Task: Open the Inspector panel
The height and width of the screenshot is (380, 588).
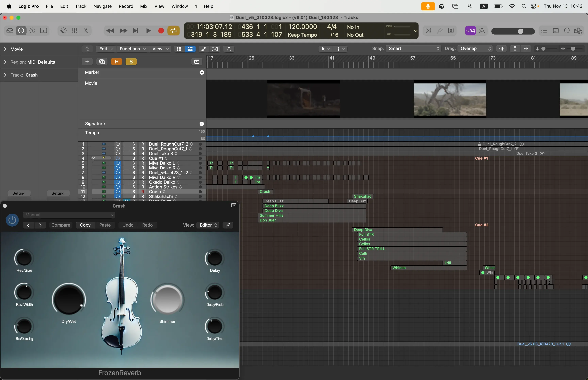Action: tap(21, 30)
